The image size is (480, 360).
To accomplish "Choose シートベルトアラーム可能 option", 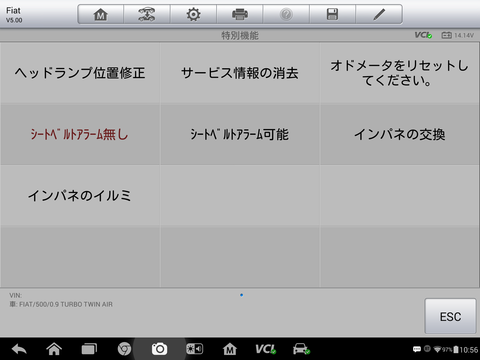I will 240,134.
